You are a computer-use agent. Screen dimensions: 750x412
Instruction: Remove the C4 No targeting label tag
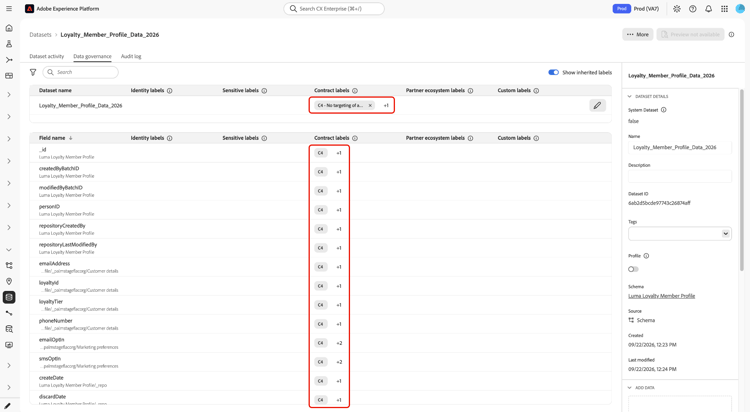coord(370,105)
